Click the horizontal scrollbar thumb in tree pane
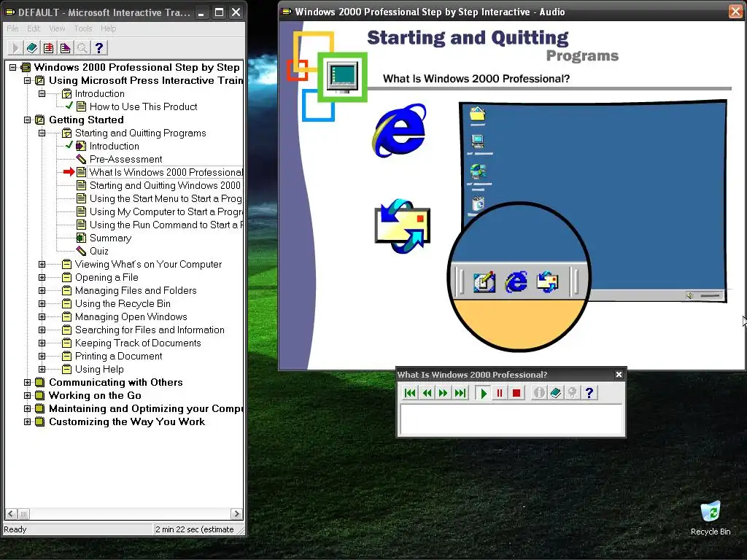Screen dimensions: 747x560 coord(23,514)
